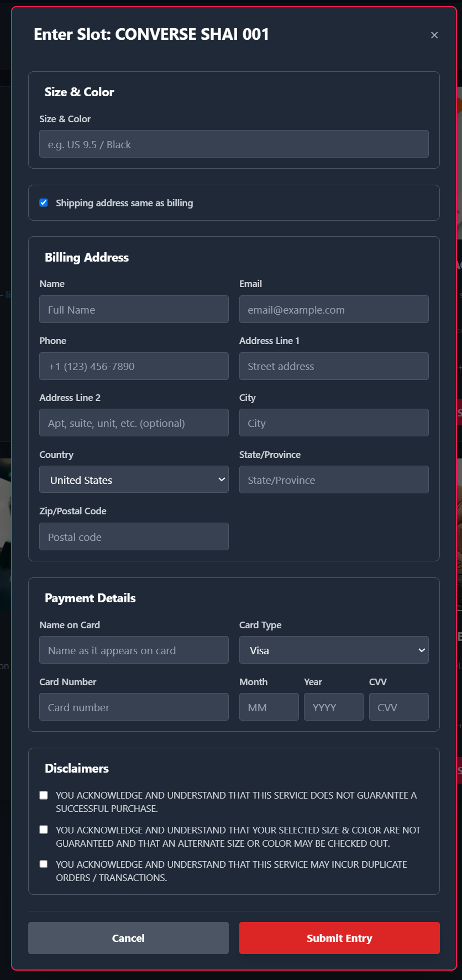Click the Email input field

coord(334,309)
